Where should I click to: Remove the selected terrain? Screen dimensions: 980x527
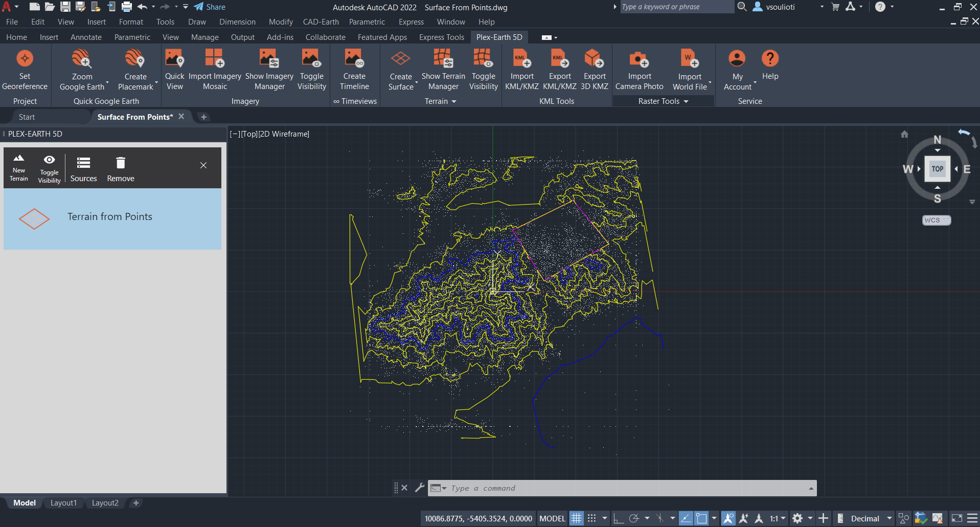[x=121, y=169]
